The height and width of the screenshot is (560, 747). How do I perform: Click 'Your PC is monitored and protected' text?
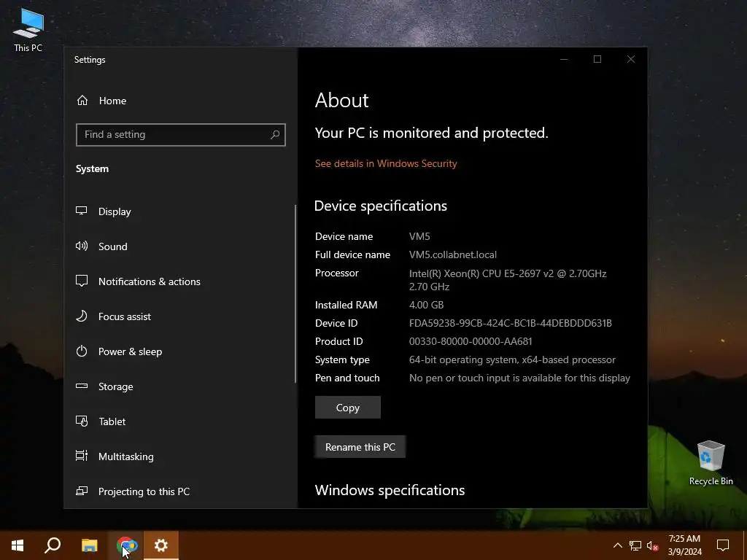point(432,133)
